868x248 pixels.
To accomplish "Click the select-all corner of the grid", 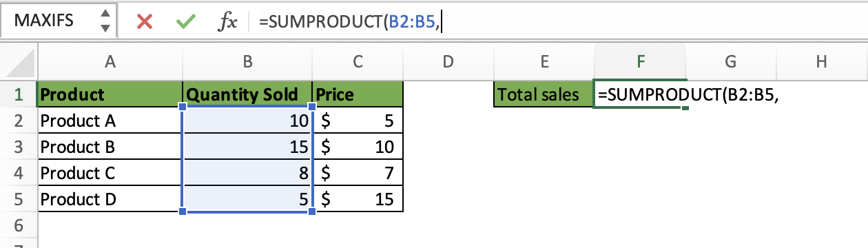I will coord(19,62).
